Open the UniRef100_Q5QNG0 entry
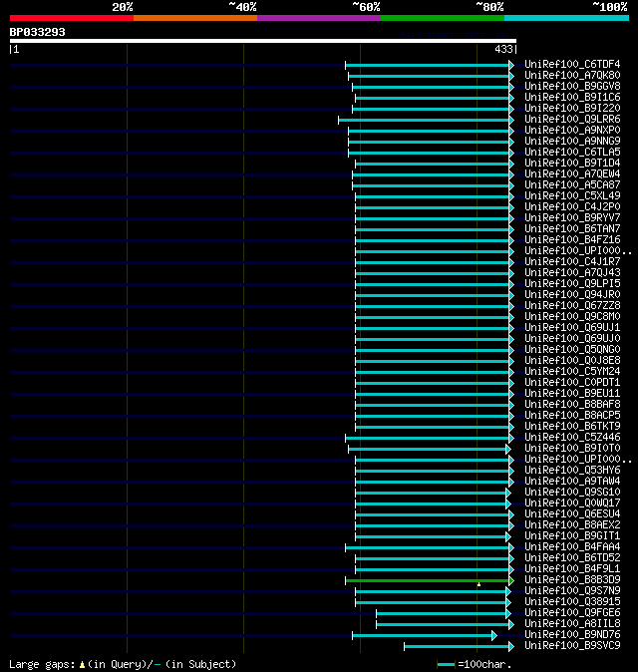Screen dimensions: 638x672 572,350
